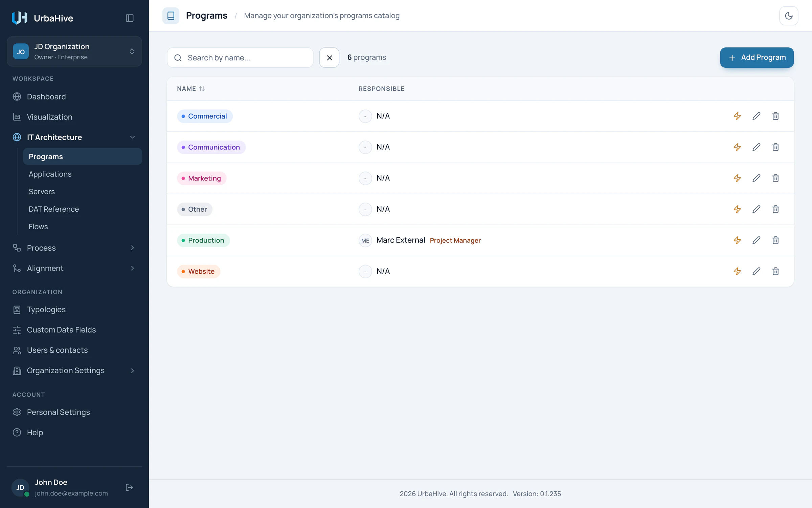Open Personal Settings
The height and width of the screenshot is (508, 812).
click(x=74, y=412)
